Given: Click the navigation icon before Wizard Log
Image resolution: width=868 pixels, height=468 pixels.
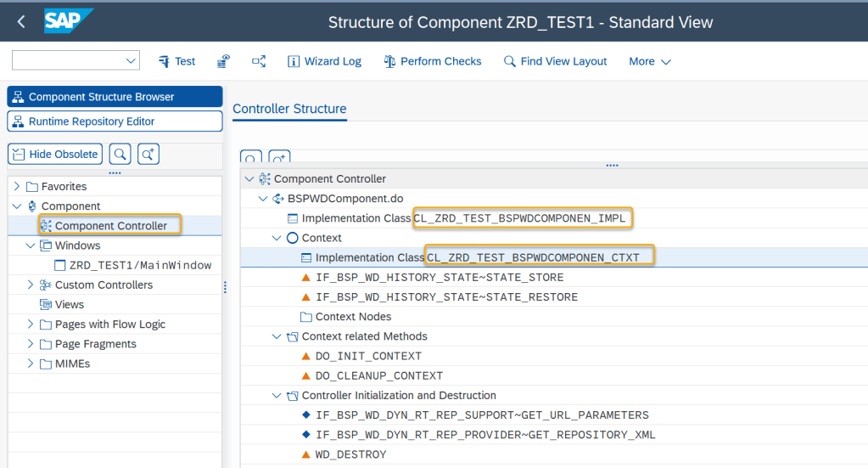Looking at the screenshot, I should tap(259, 61).
